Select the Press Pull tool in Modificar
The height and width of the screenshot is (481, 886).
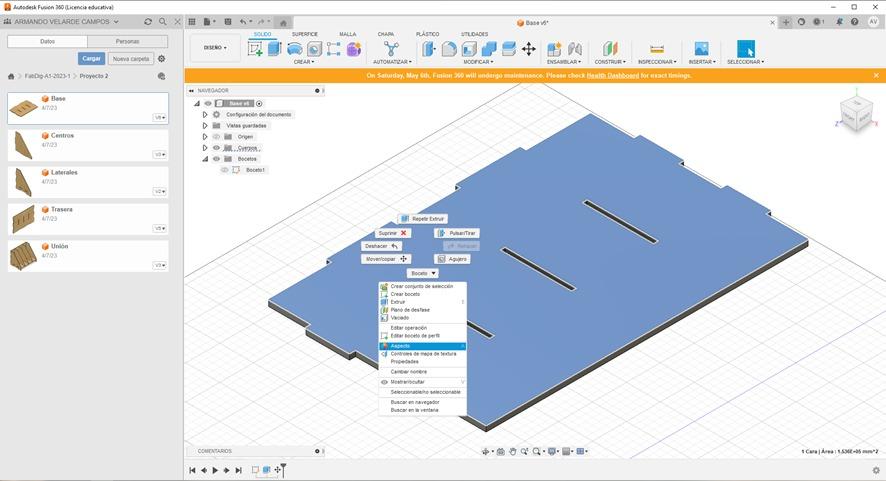[429, 49]
